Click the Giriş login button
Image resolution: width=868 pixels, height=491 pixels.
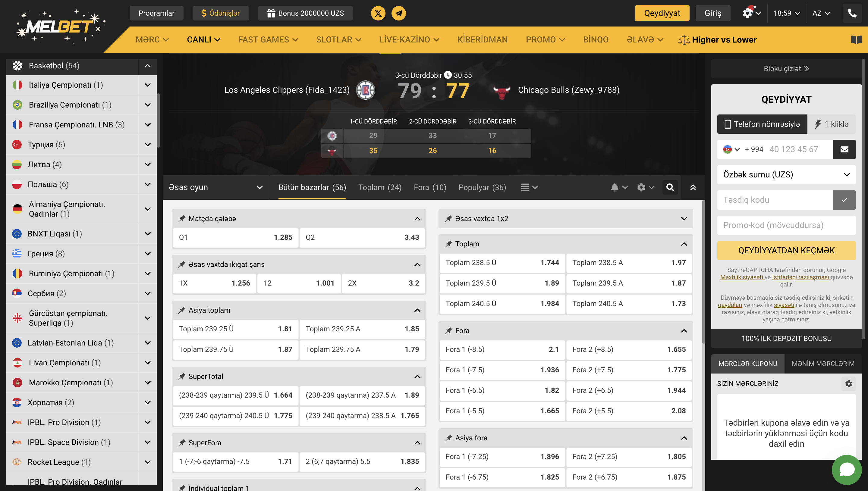pos(712,13)
